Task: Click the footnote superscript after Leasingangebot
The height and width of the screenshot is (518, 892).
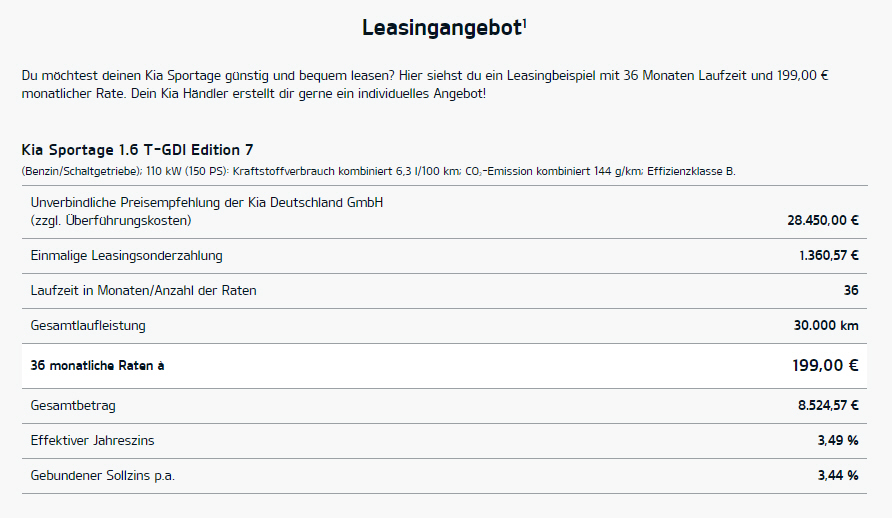Action: pyautogui.click(x=525, y=23)
